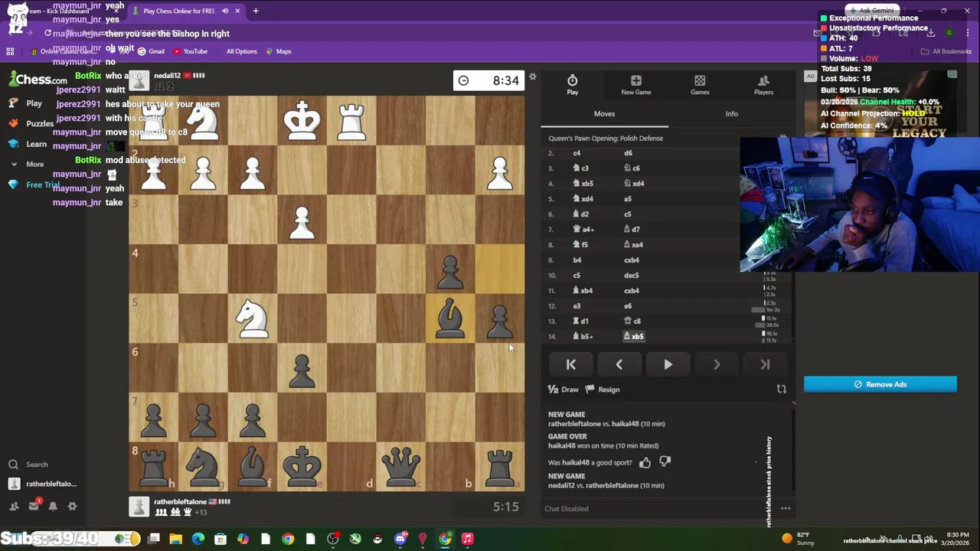
Task: Open All Bookmarks folder
Action: click(946, 51)
